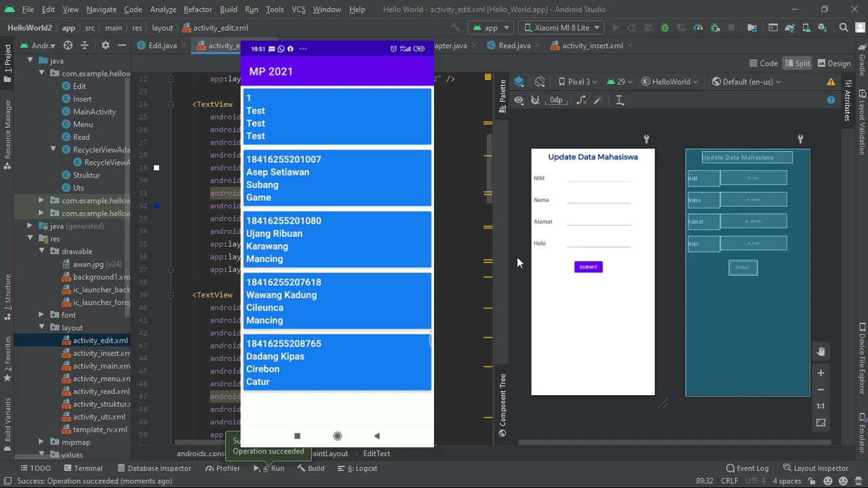Click the layout warning triangle icon

pyautogui.click(x=831, y=81)
